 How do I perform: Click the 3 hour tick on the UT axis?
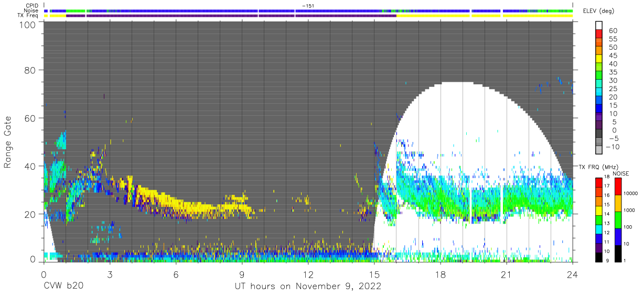pos(110,273)
